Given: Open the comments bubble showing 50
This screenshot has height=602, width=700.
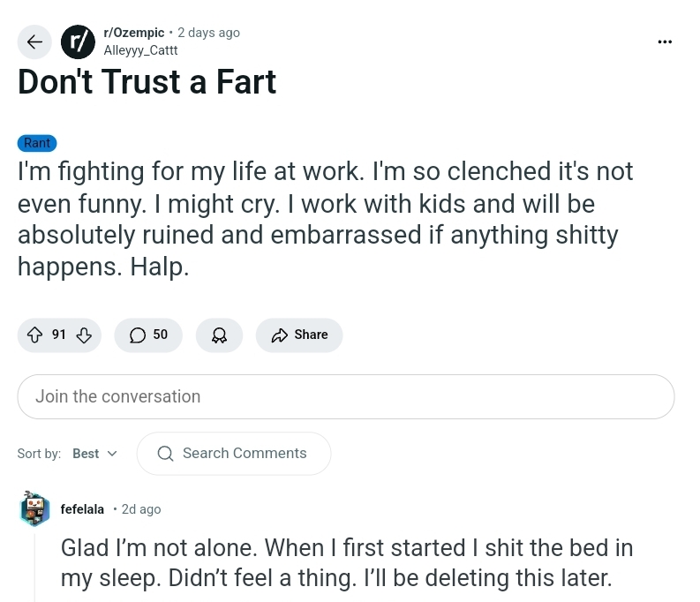Looking at the screenshot, I should pos(148,335).
